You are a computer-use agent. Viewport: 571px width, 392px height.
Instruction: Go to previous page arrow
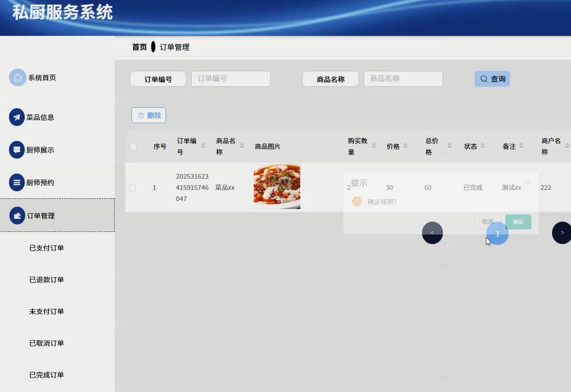click(432, 233)
